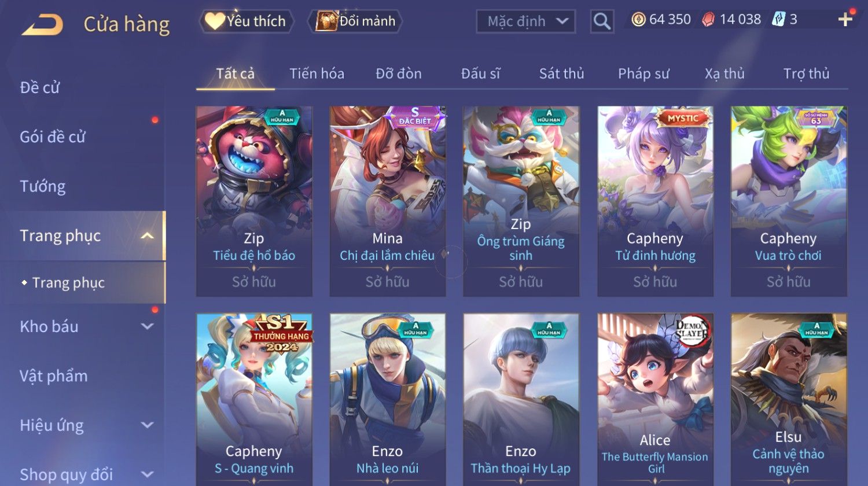Switch to the Sát thủ tab
The image size is (868, 486).
point(561,73)
